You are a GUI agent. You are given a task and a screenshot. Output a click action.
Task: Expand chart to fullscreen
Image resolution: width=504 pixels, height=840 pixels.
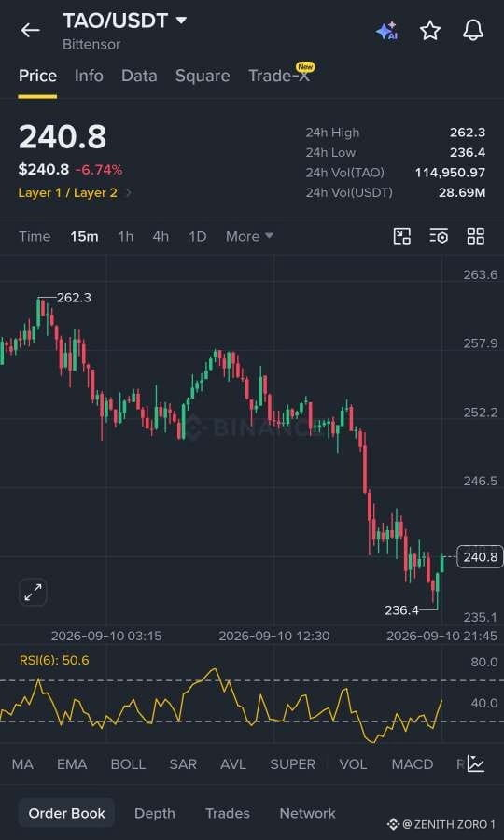pos(34,593)
